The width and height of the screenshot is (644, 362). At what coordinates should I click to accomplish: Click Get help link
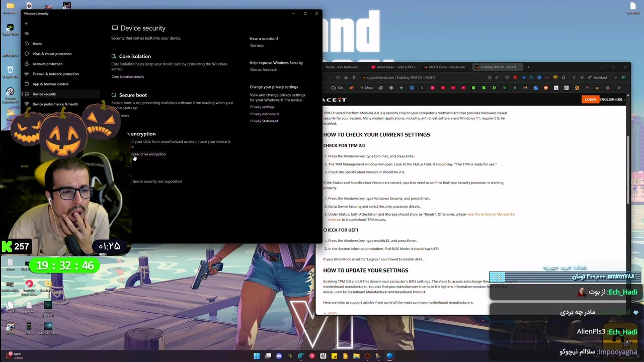click(257, 46)
